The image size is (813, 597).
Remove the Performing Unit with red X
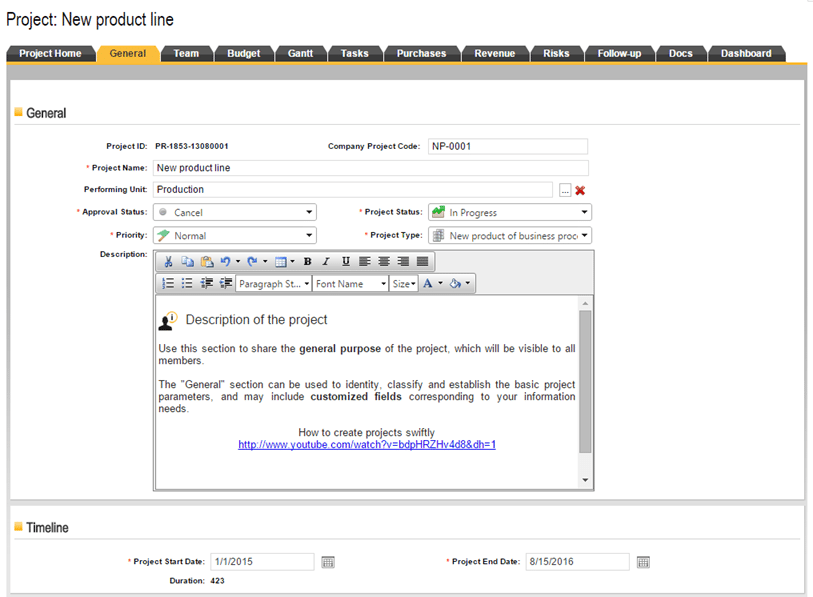point(580,190)
